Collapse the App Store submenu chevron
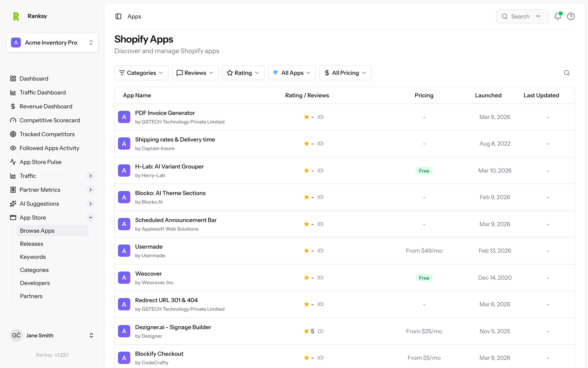588x368 pixels. (91, 218)
